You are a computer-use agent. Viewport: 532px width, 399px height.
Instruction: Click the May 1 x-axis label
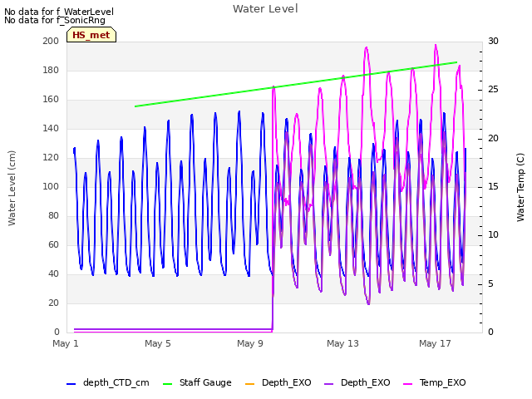(66, 343)
